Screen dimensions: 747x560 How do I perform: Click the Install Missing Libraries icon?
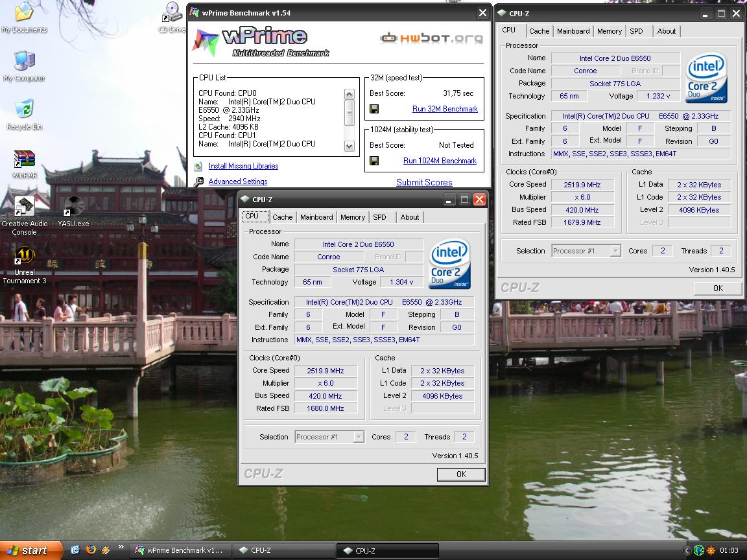click(198, 166)
